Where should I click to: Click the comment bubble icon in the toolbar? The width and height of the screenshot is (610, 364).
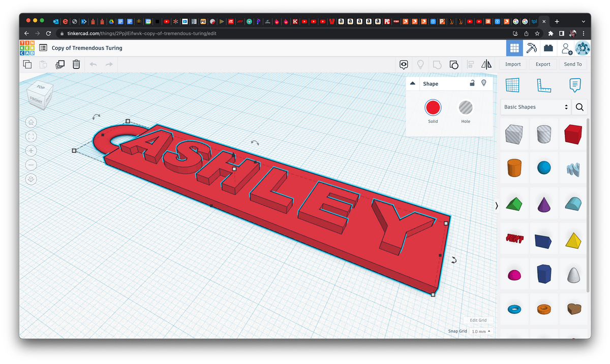point(404,64)
